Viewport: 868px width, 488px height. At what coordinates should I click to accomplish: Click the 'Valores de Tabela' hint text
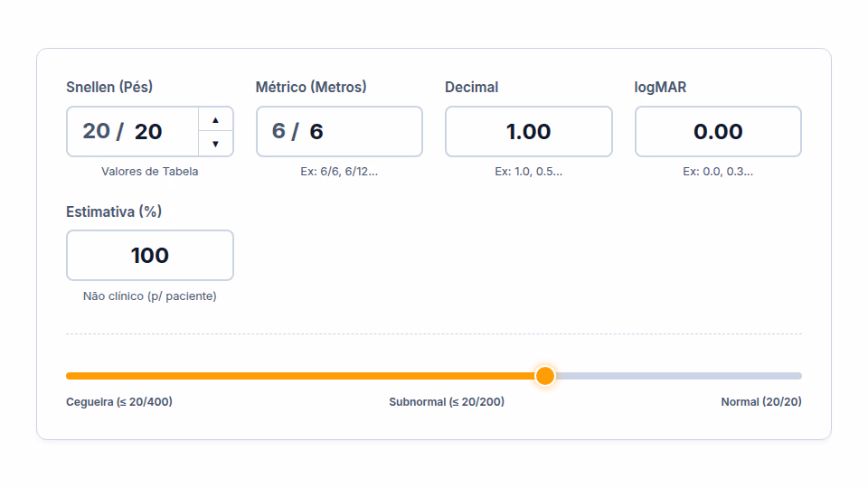pos(149,172)
